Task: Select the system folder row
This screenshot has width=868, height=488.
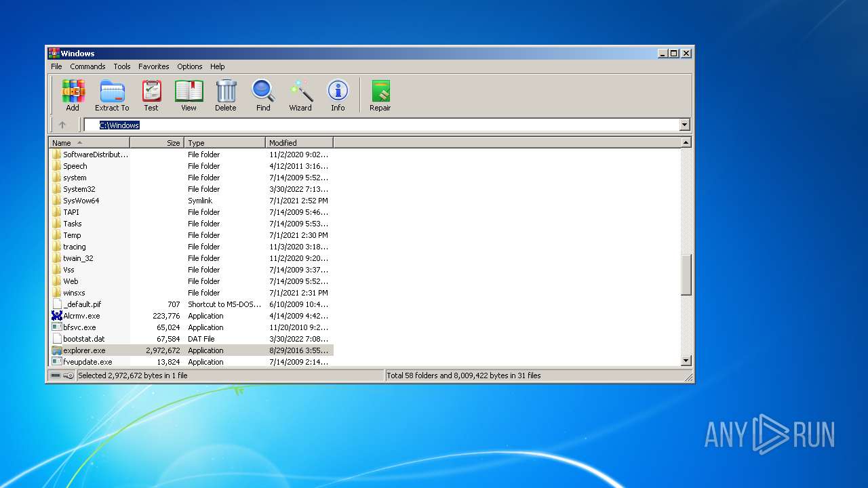Action: (191, 178)
